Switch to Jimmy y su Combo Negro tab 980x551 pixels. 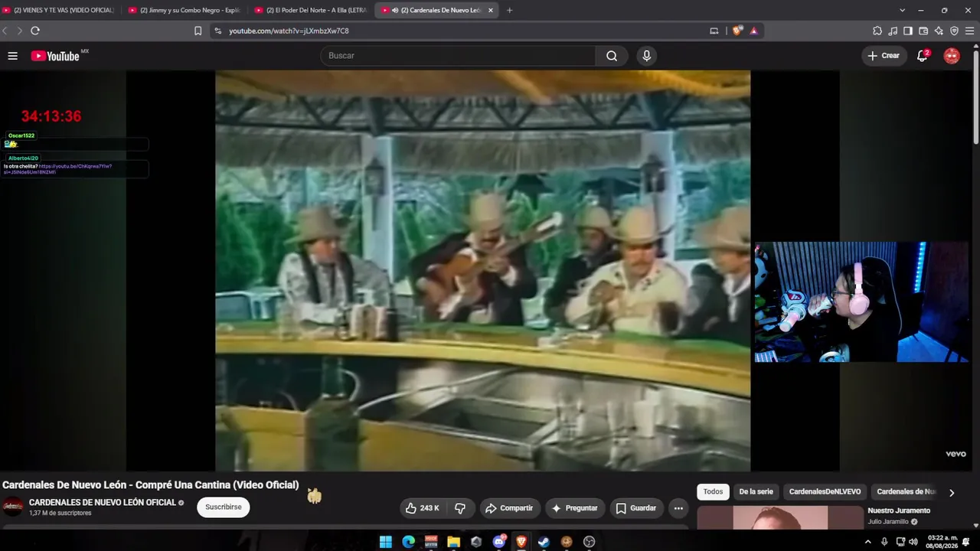(x=185, y=10)
